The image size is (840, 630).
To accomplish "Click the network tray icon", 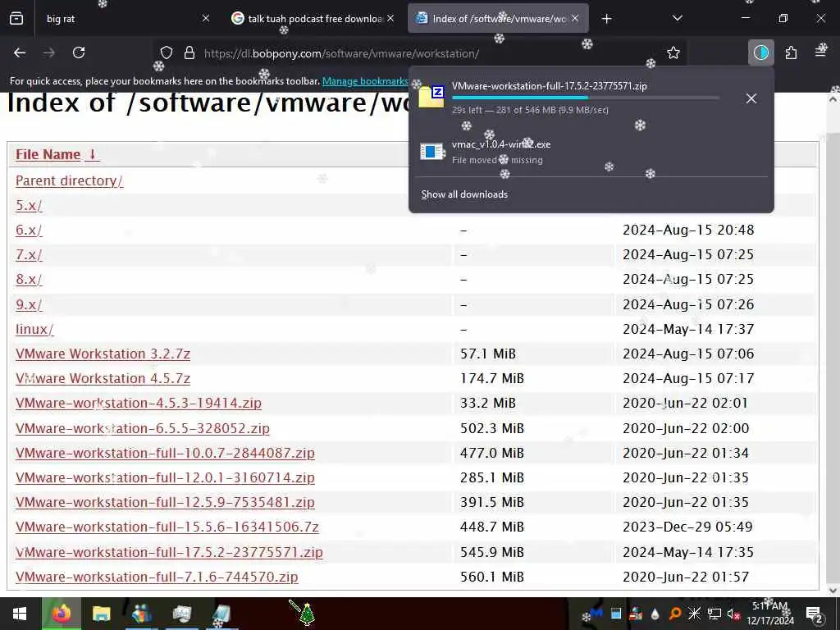I will coord(714,614).
